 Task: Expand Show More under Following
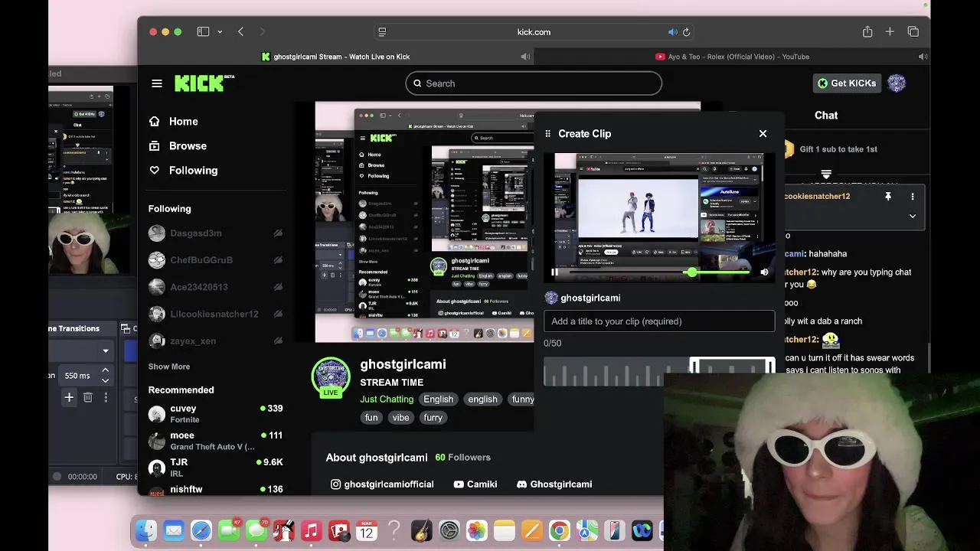[169, 367]
